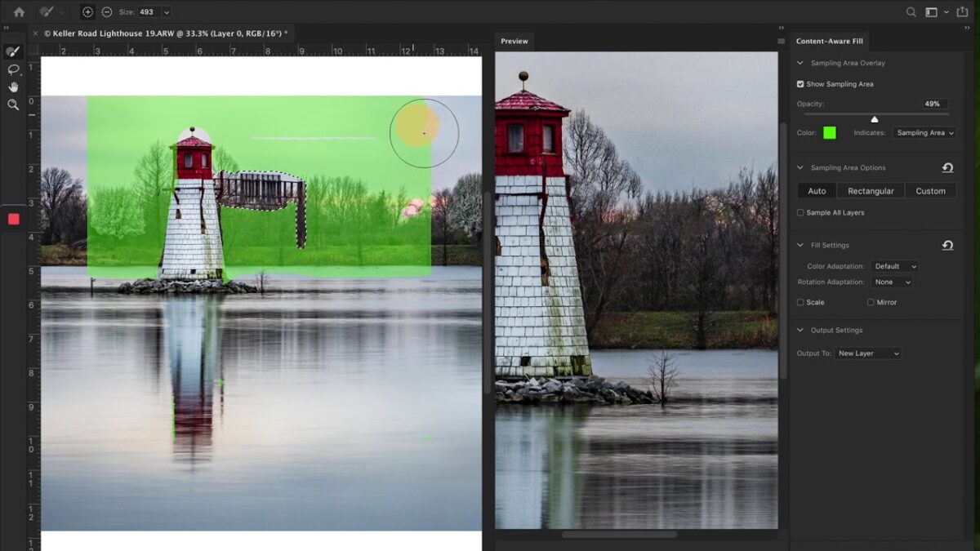Select the Hand tool
The height and width of the screenshot is (551, 980).
pyautogui.click(x=13, y=87)
